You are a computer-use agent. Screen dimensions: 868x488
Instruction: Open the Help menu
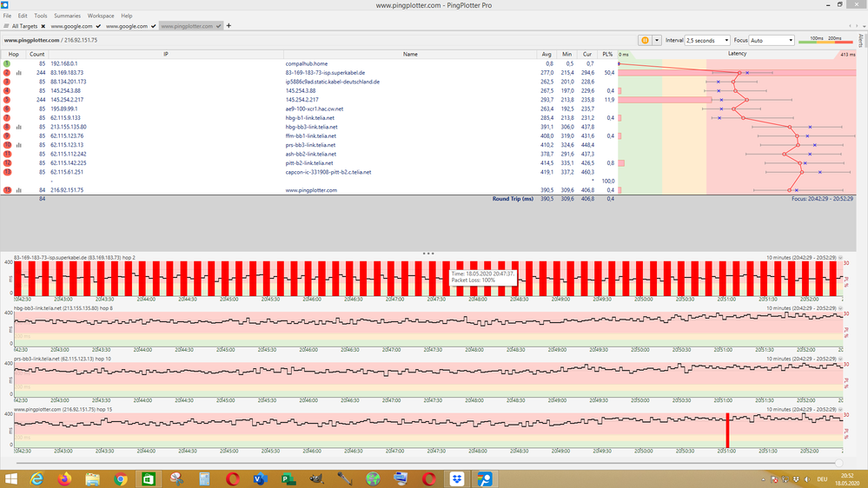tap(127, 16)
